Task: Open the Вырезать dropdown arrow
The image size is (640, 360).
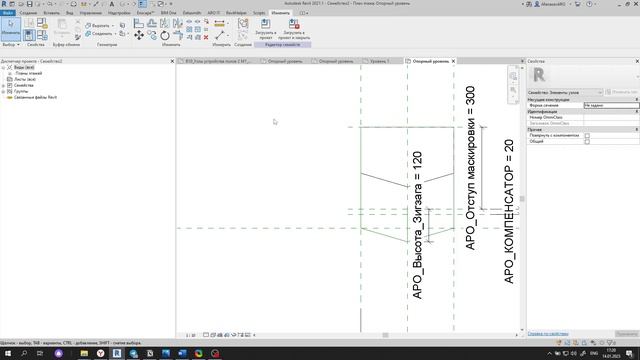Action: click(113, 26)
